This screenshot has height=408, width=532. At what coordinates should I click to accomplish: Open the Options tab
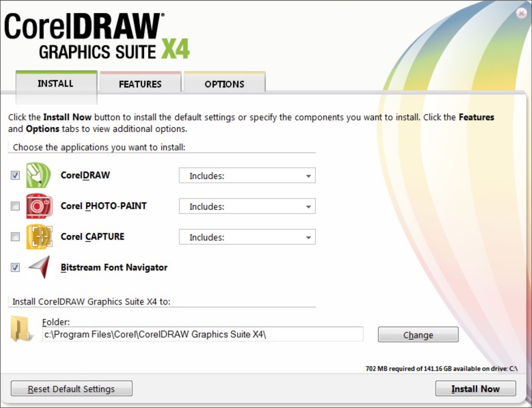click(x=224, y=84)
